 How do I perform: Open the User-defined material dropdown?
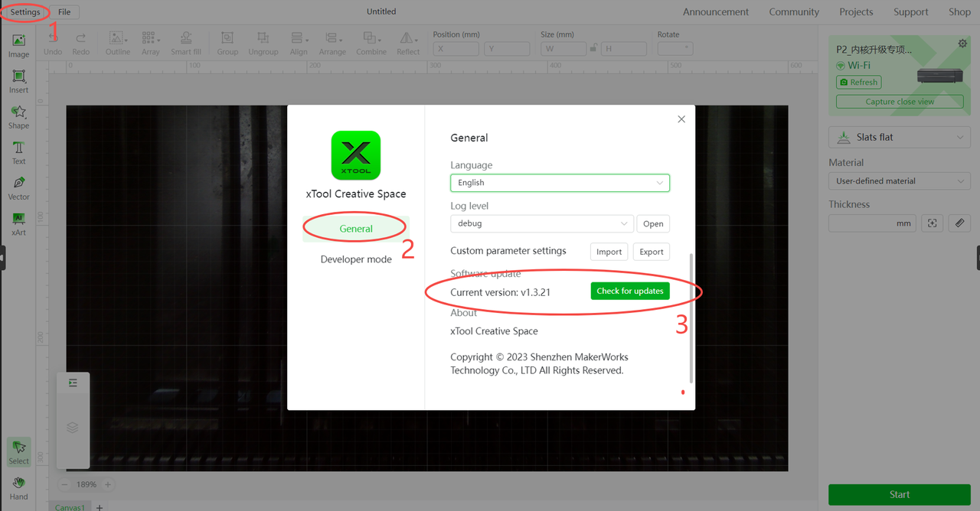[x=900, y=181]
